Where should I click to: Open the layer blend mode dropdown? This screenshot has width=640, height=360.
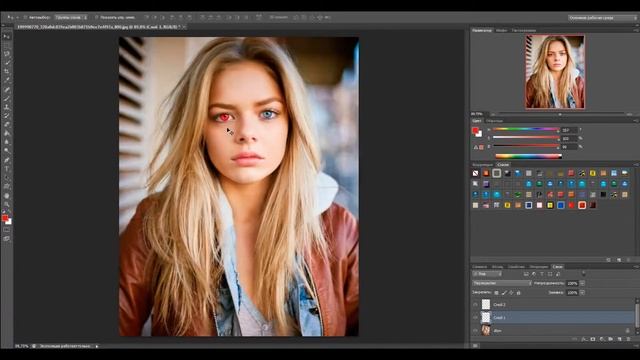tap(502, 283)
